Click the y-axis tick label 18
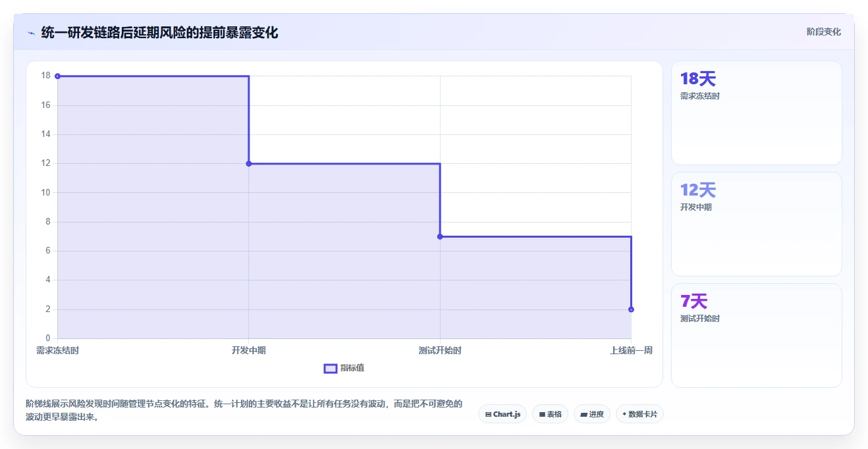This screenshot has height=449, width=868. 45,76
